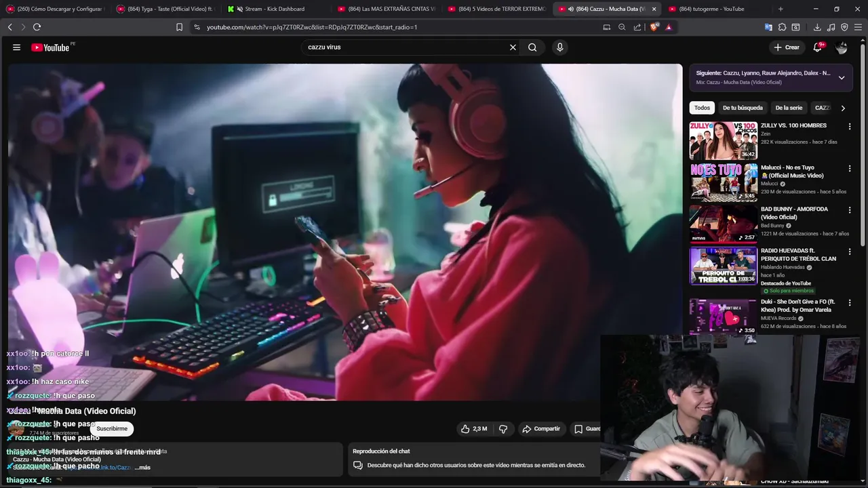Viewport: 868px width, 488px height.
Task: Open the YouTube hamburger guide menu
Action: 16,47
